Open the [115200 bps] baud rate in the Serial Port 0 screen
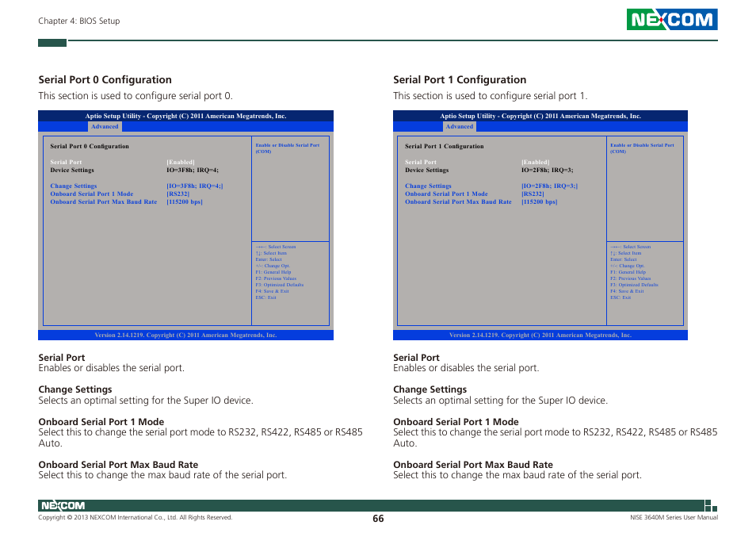 [185, 201]
